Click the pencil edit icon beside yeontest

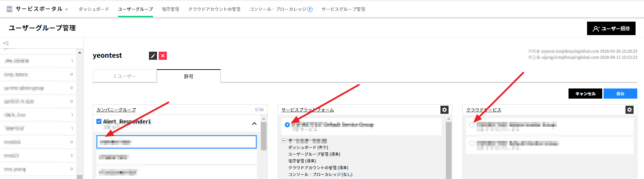[153, 56]
